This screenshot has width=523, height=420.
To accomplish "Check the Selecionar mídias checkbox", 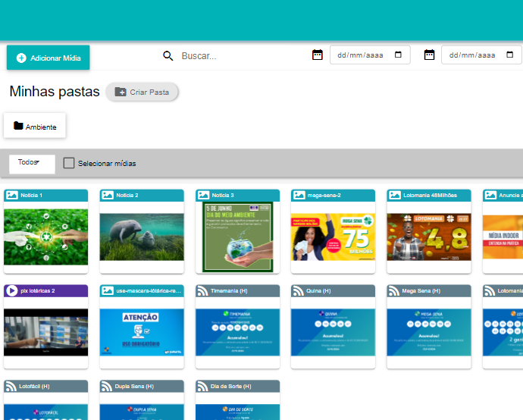I will (69, 163).
